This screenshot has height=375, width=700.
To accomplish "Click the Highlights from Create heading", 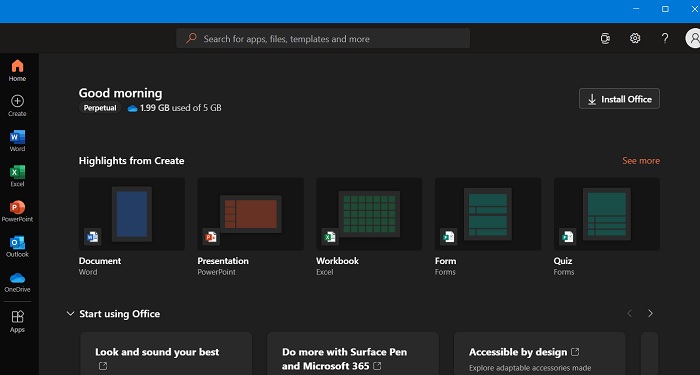I will (131, 161).
